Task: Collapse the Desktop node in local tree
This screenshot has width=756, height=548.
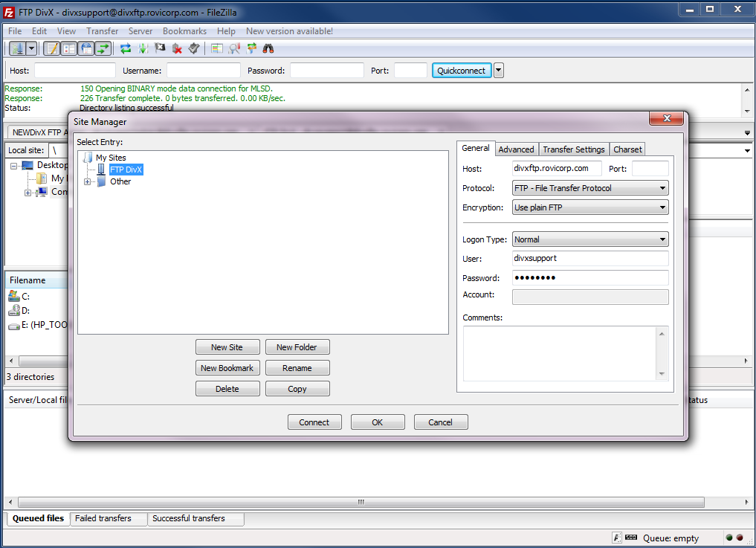Action: (x=13, y=166)
